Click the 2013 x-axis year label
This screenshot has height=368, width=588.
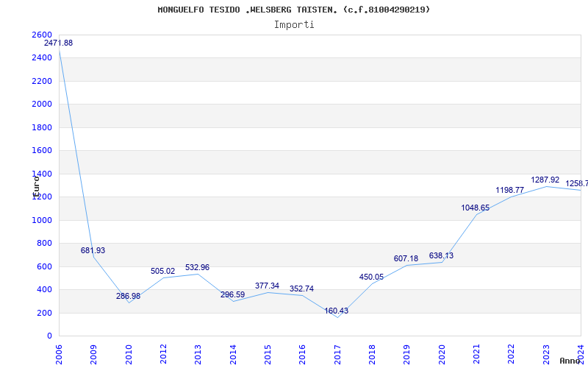coord(198,355)
